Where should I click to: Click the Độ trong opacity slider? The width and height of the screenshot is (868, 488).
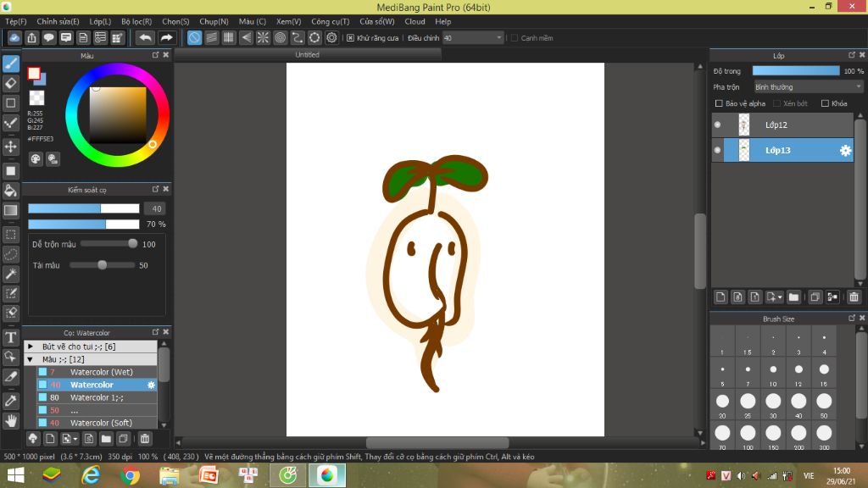coord(796,71)
